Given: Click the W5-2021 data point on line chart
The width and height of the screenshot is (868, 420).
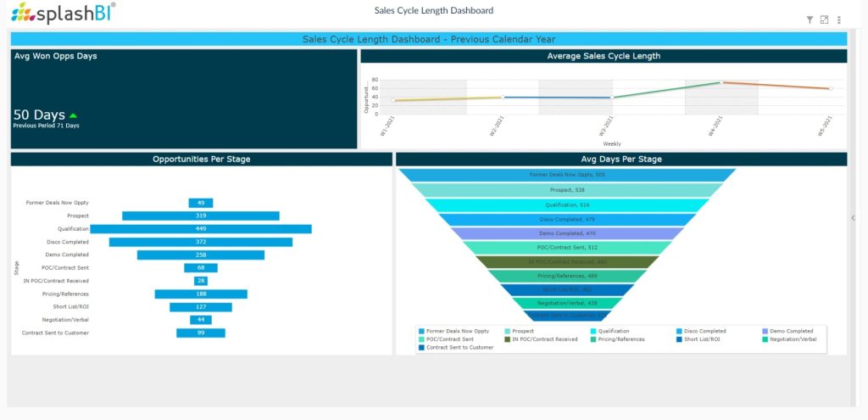Looking at the screenshot, I should [831, 88].
